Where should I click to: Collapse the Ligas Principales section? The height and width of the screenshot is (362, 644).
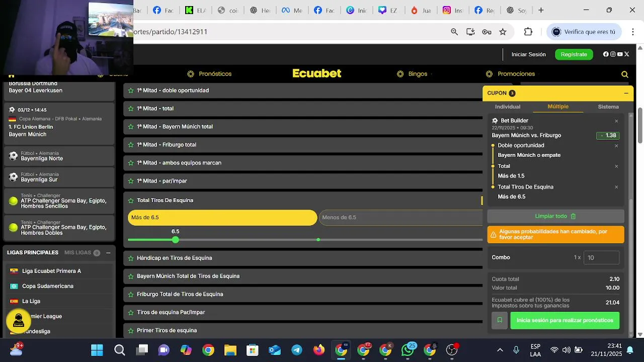click(108, 253)
